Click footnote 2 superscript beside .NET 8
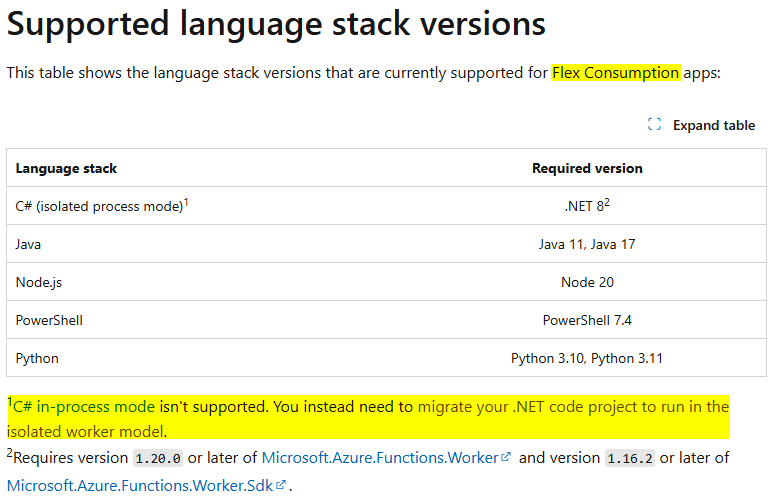 [x=607, y=202]
